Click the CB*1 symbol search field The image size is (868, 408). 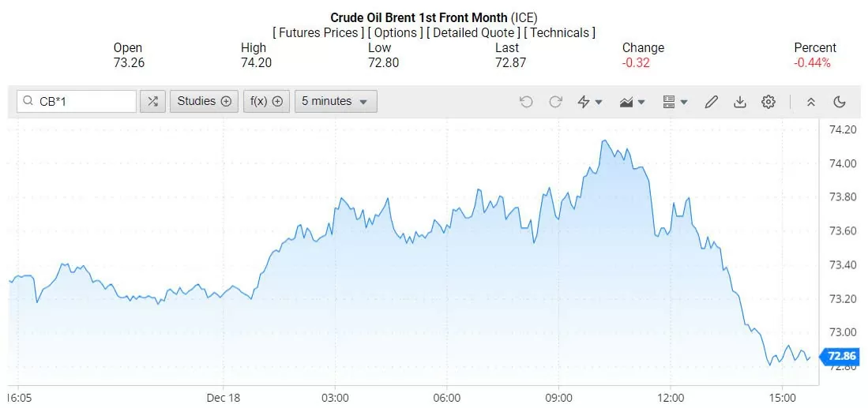[x=84, y=101]
